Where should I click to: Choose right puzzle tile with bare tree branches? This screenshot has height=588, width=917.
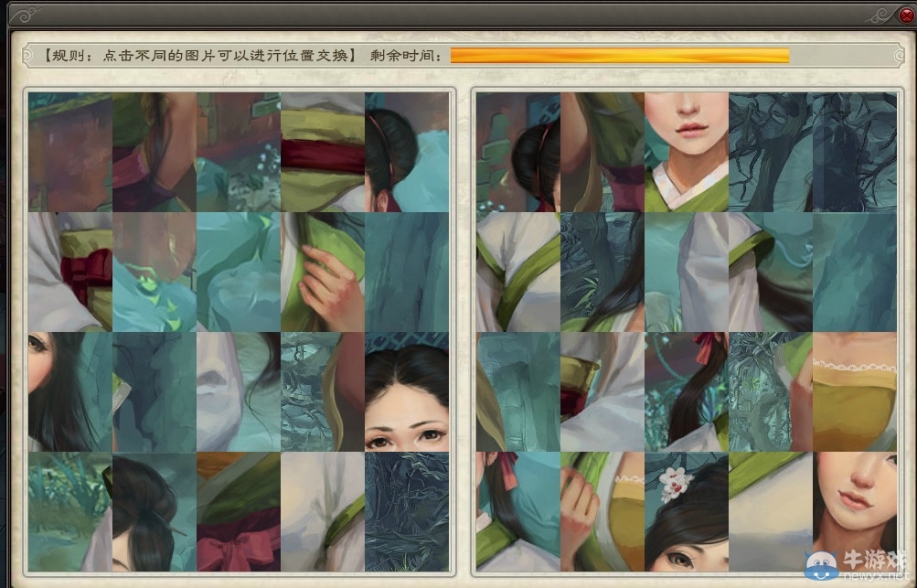[x=771, y=152]
